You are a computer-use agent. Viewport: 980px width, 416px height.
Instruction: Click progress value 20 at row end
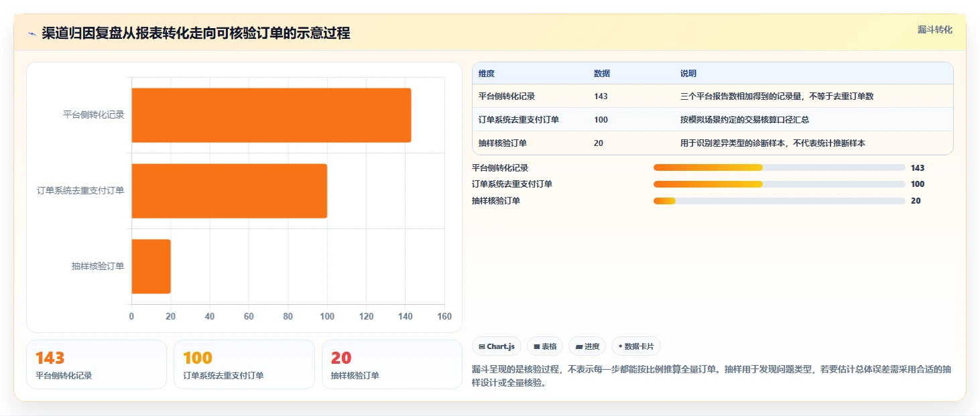pos(916,201)
